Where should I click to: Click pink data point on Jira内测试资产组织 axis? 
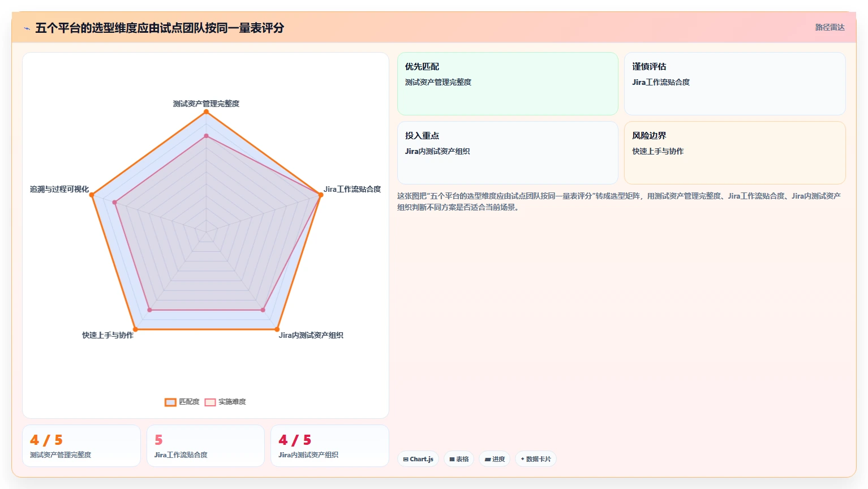point(263,310)
